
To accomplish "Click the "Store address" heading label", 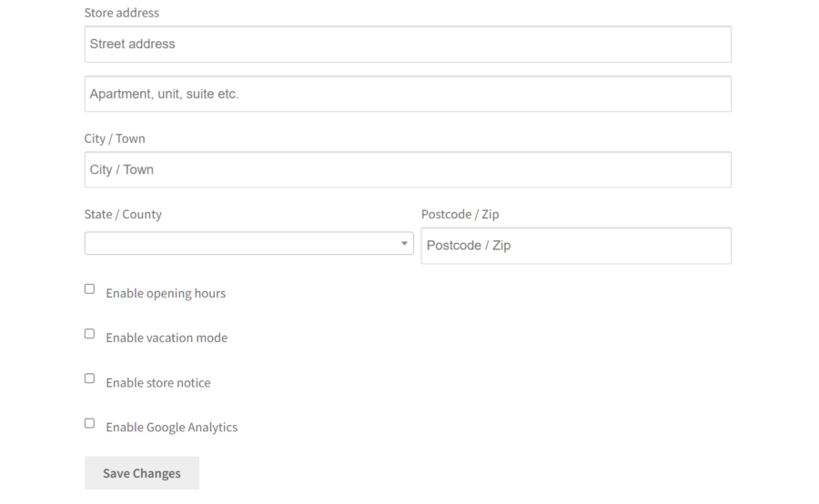I will 121,13.
